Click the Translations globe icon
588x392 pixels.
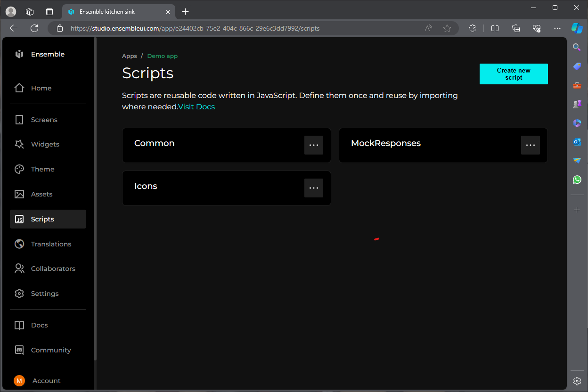tap(19, 244)
